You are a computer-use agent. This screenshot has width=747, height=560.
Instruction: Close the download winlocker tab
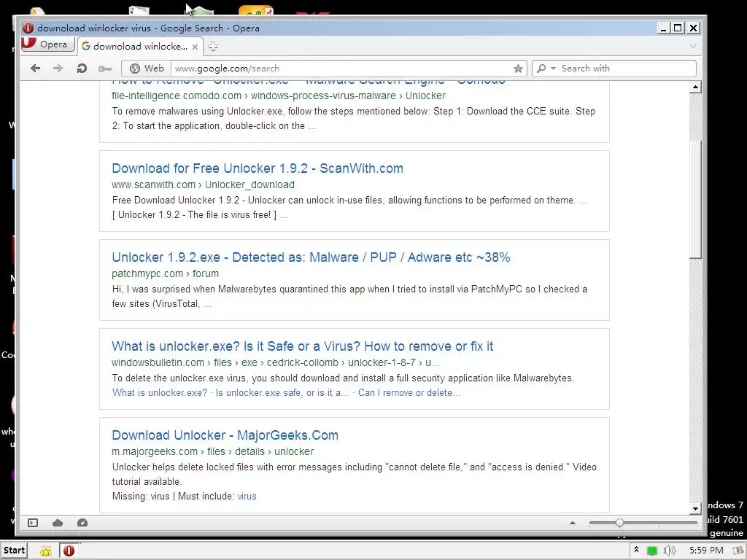coord(195,47)
